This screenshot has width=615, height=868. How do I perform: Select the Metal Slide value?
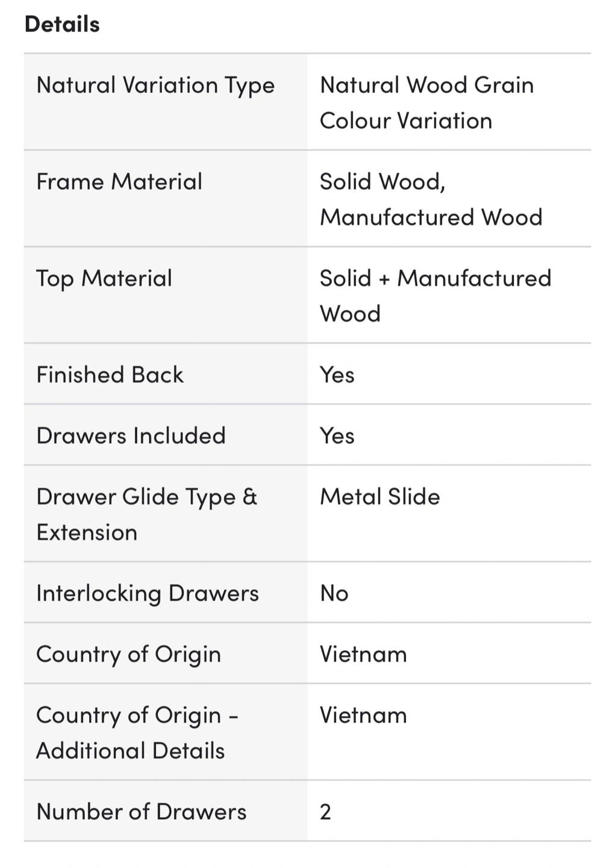[379, 497]
